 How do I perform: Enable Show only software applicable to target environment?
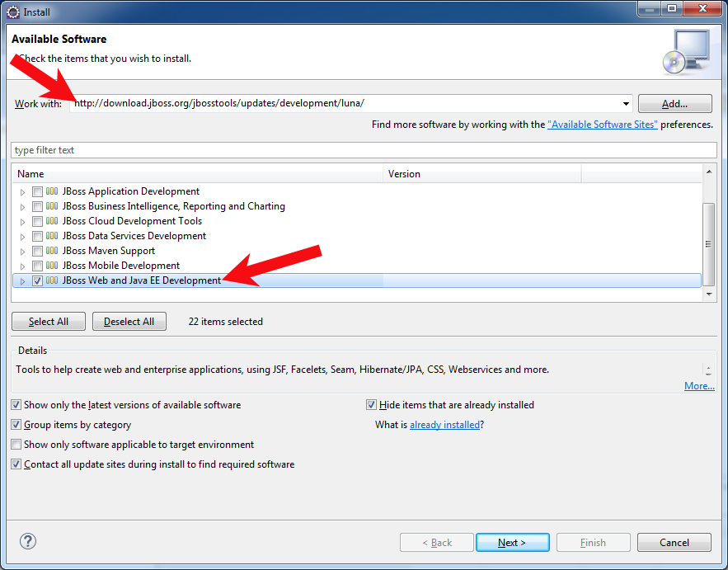click(x=16, y=445)
